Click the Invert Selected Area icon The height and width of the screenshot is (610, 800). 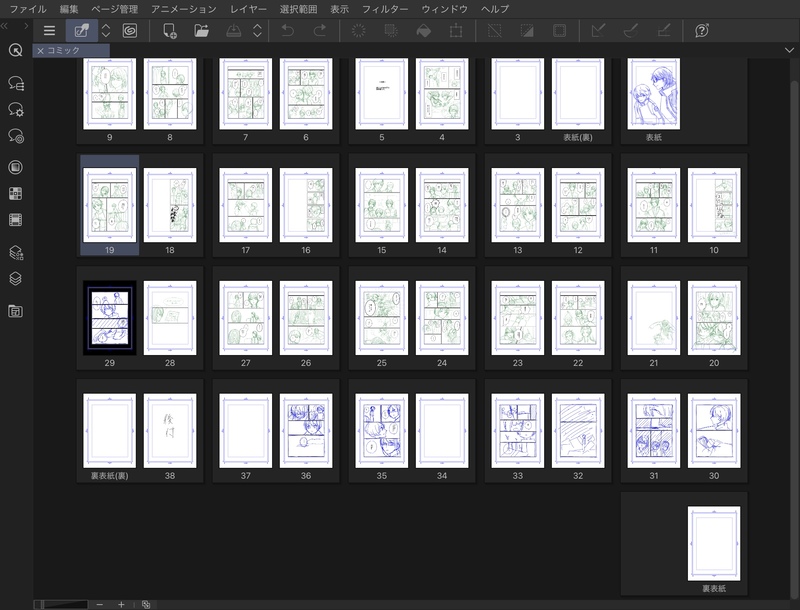click(x=527, y=31)
